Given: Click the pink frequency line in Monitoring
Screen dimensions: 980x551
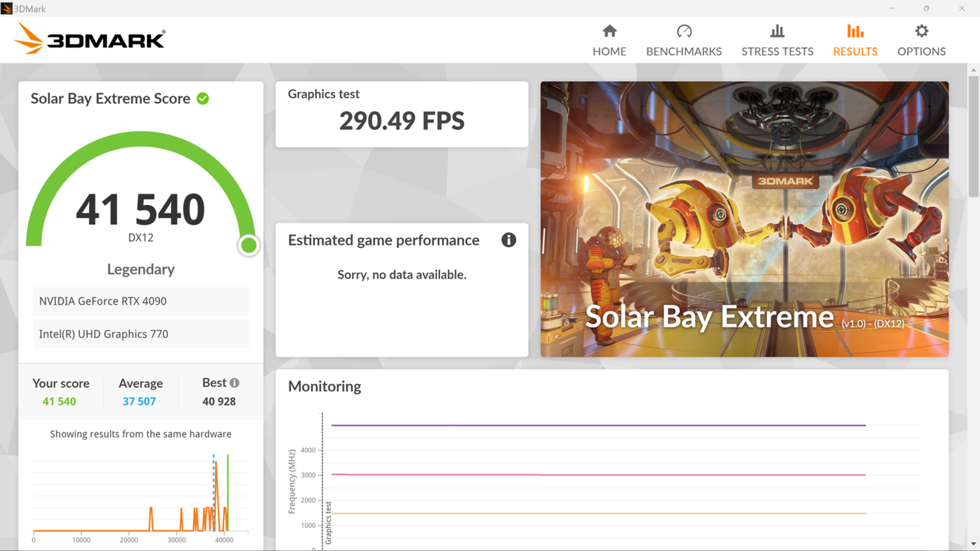Looking at the screenshot, I should 599,474.
